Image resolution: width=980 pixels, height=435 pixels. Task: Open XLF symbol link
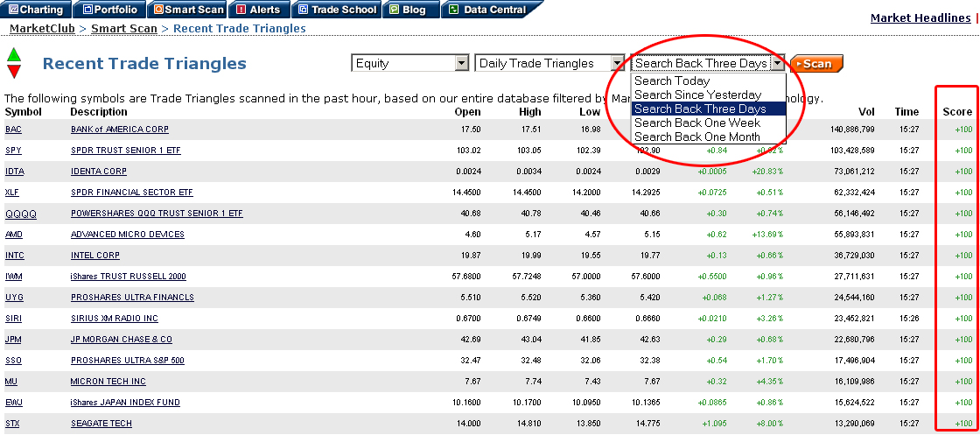pyautogui.click(x=12, y=193)
